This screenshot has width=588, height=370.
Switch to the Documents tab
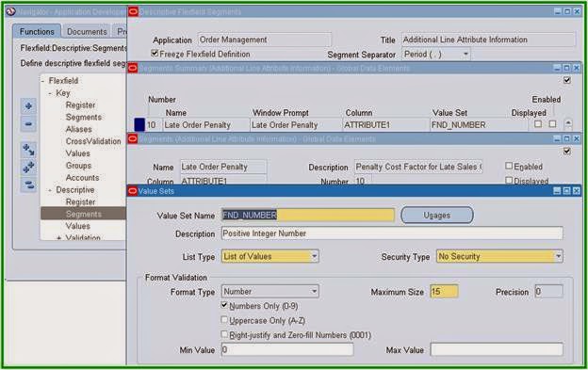click(x=87, y=32)
